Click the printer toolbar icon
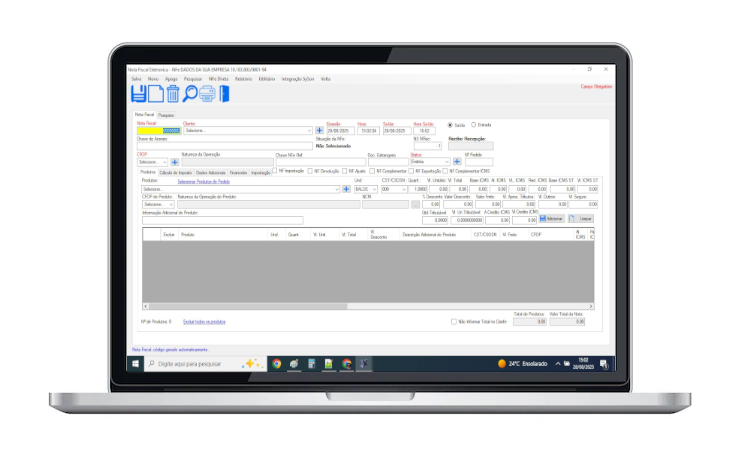 click(x=207, y=94)
